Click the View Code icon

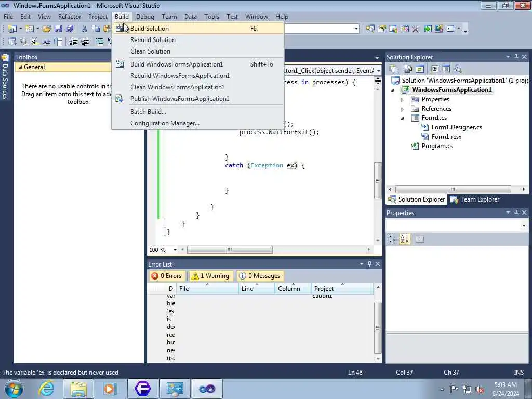(x=435, y=69)
